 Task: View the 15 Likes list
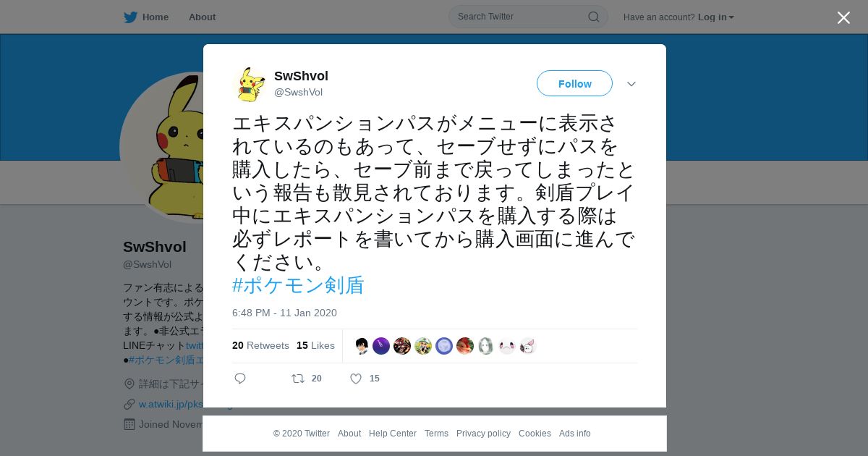pyautogui.click(x=315, y=345)
